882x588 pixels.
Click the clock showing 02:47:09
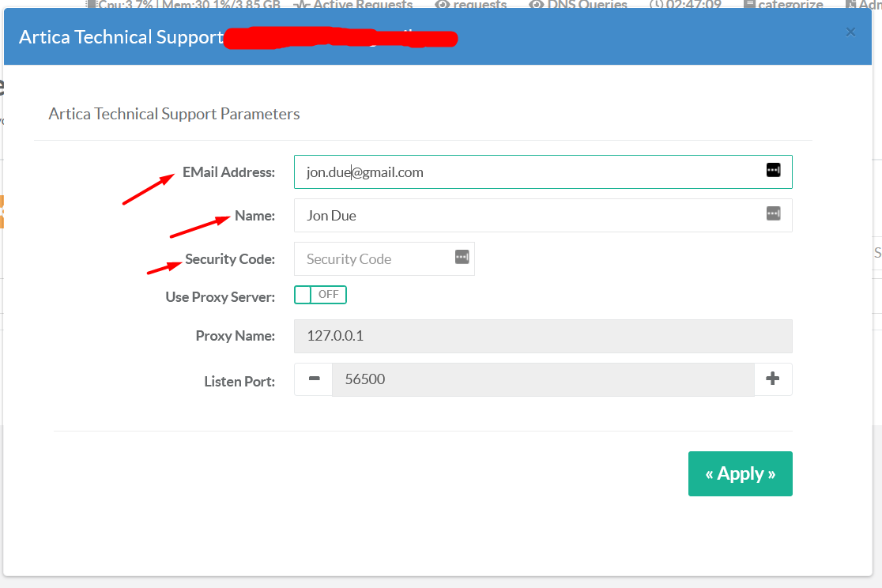[685, 5]
